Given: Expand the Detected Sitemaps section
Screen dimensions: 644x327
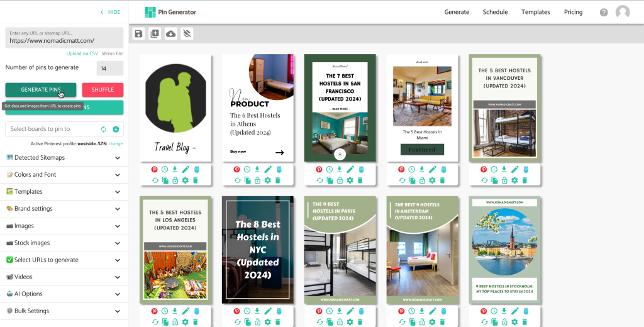Looking at the screenshot, I should (118, 158).
